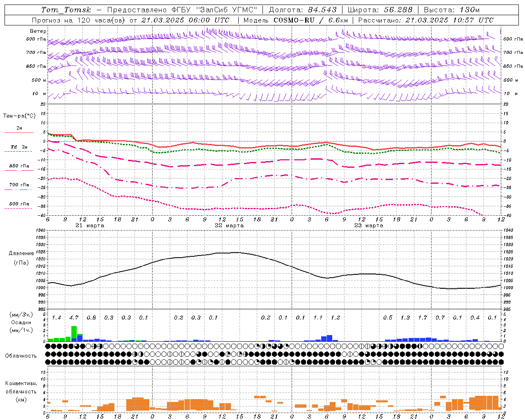525x420 pixels.
Task: Click the 0.4 three-hour precipitation value
Action: [x=475, y=317]
